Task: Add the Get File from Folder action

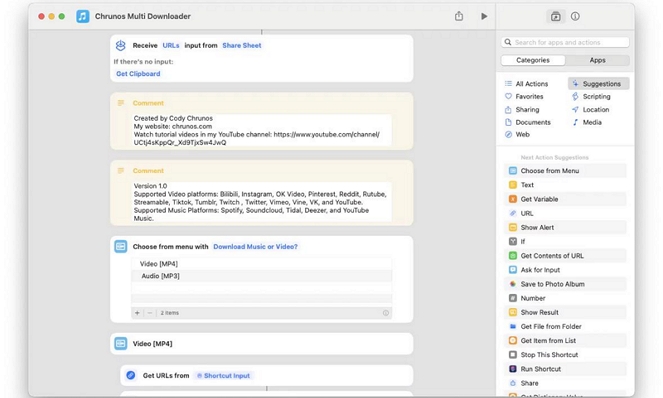Action: pyautogui.click(x=565, y=327)
